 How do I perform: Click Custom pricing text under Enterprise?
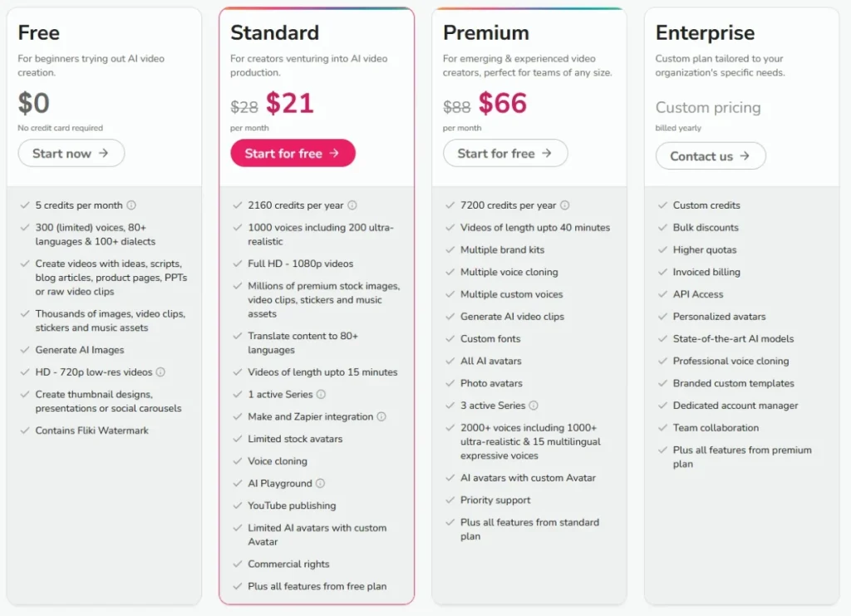707,107
